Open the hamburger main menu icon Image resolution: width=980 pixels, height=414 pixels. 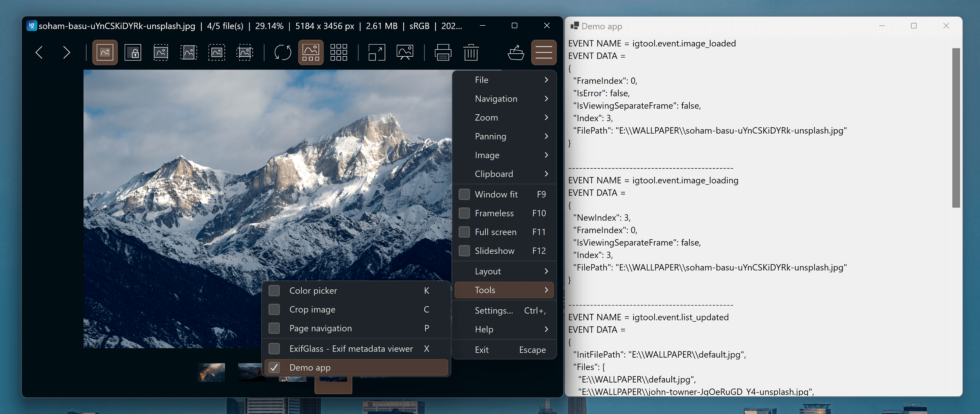(x=544, y=52)
